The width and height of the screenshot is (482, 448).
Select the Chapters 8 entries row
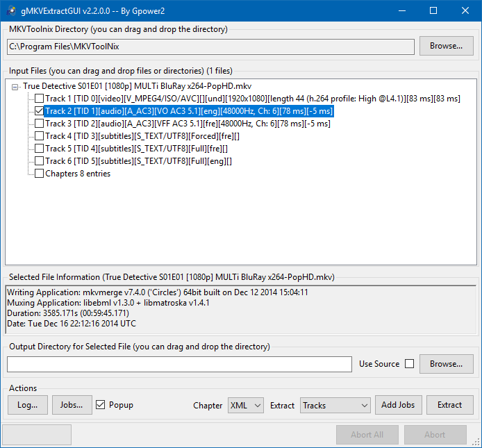click(78, 174)
